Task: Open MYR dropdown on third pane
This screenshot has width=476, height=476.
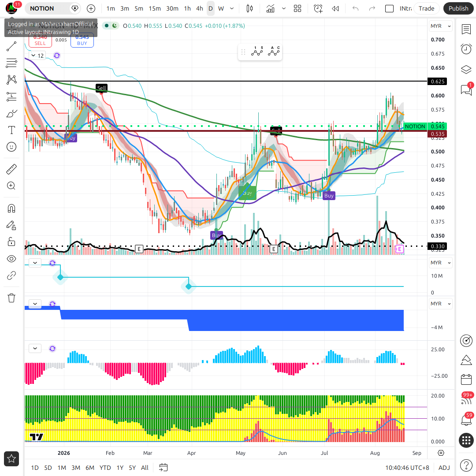Action: [x=440, y=304]
